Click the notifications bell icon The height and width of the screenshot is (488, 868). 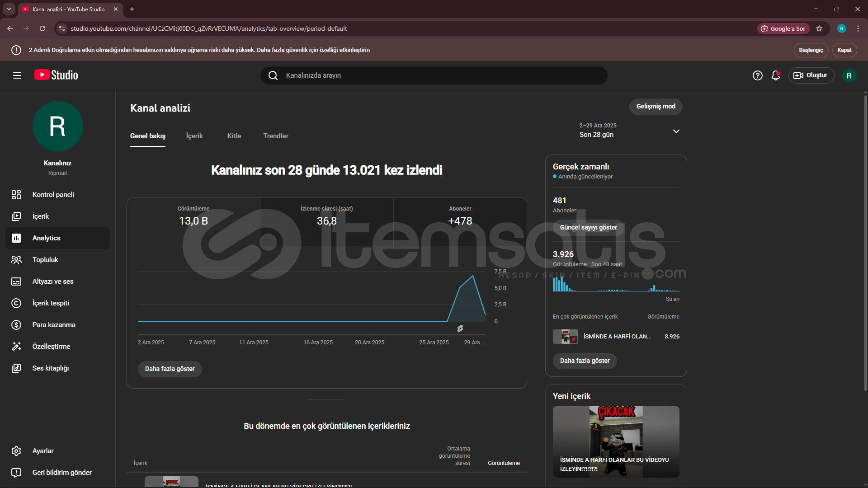pos(776,75)
